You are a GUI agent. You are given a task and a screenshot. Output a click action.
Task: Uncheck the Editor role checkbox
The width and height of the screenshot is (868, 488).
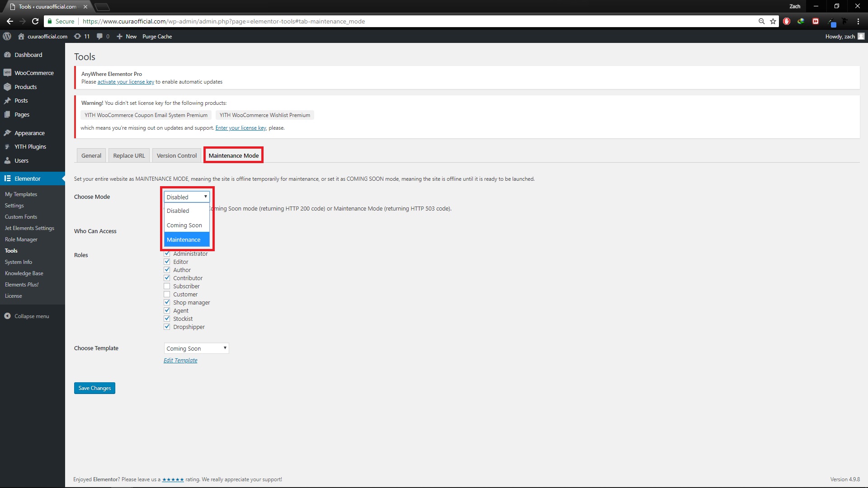point(167,262)
